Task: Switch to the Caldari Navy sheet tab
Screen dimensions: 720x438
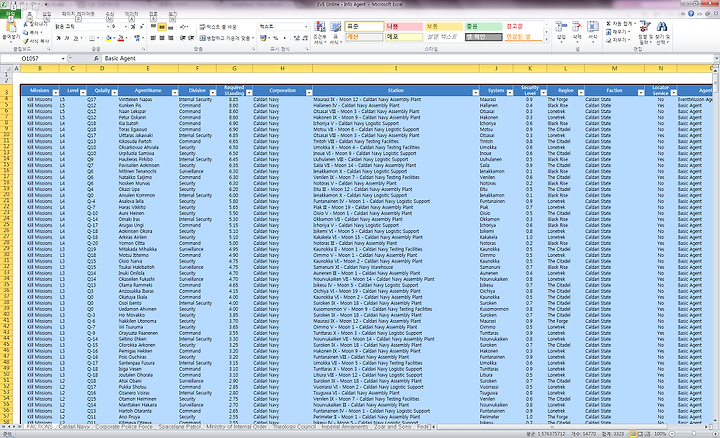Action: (x=74, y=427)
